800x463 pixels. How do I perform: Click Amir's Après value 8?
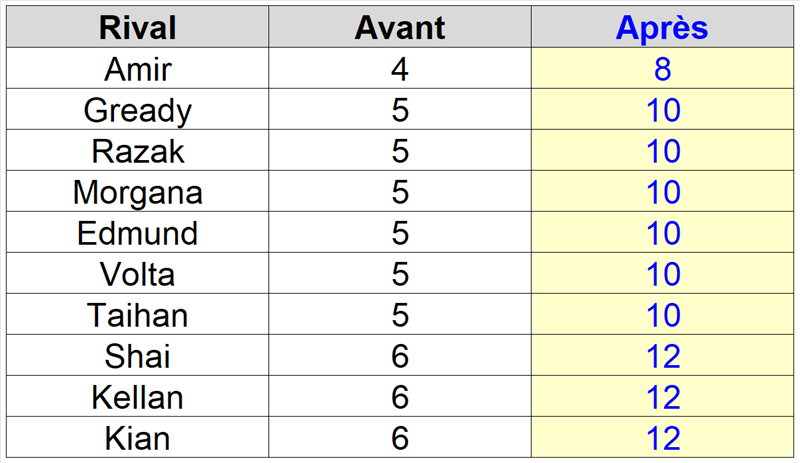click(x=662, y=70)
